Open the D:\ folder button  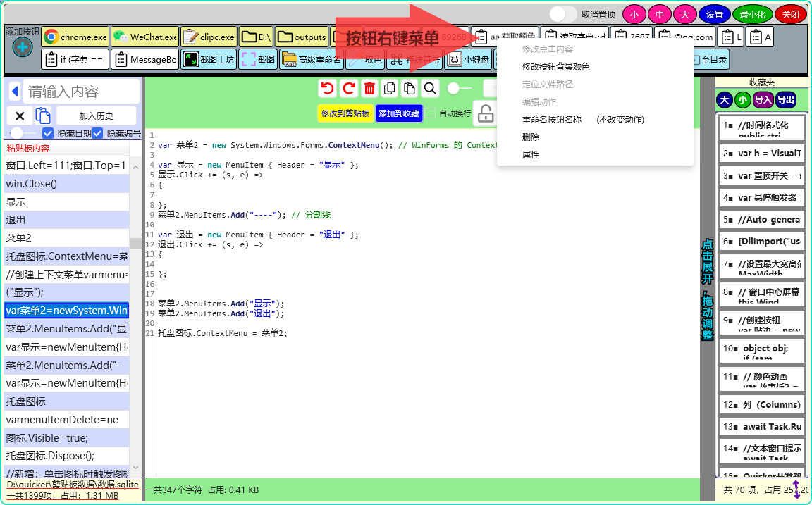pyautogui.click(x=257, y=37)
